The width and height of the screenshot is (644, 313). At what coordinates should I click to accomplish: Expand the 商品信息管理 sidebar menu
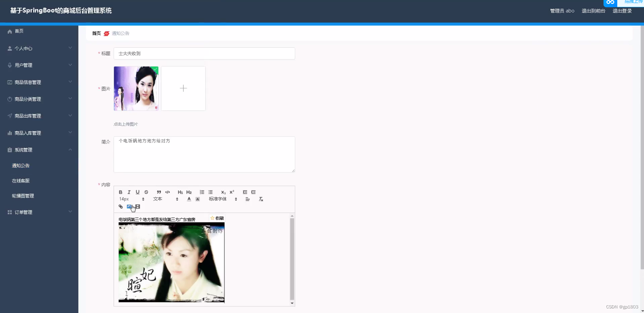(x=39, y=82)
